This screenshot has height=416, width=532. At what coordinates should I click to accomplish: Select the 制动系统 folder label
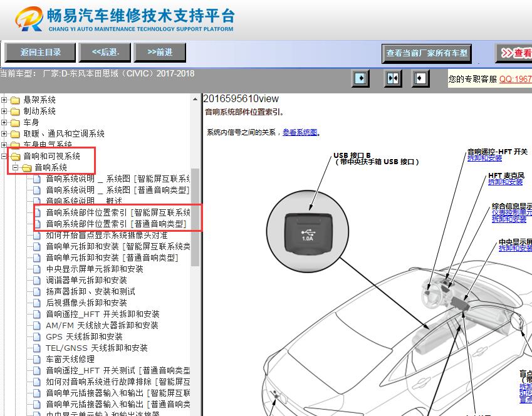(39, 112)
